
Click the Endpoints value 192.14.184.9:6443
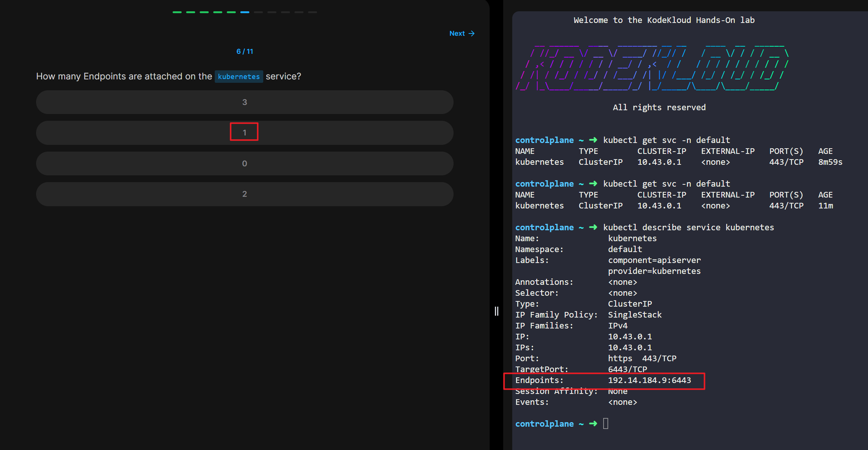(649, 380)
